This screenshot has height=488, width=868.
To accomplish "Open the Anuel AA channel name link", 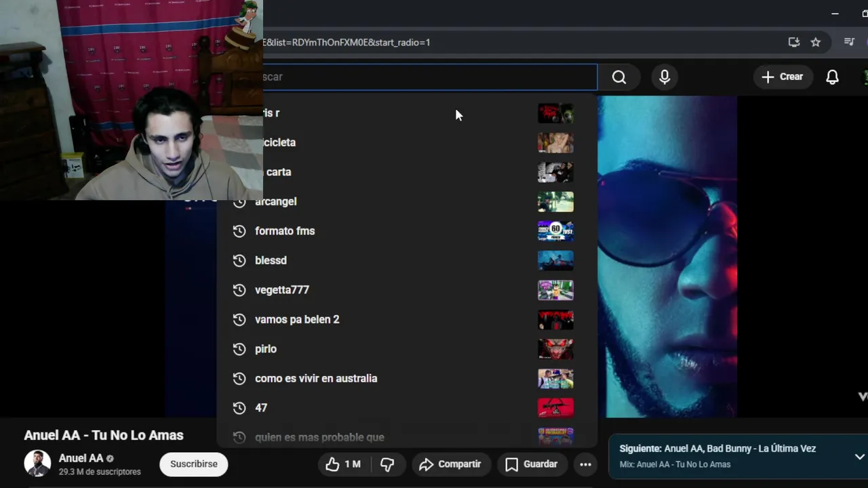I will (x=81, y=458).
